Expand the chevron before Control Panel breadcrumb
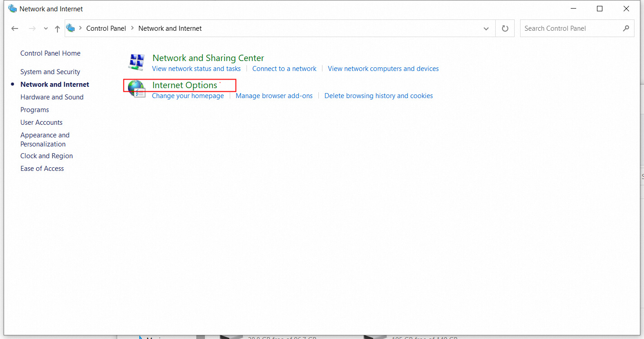644x339 pixels. tap(80, 28)
